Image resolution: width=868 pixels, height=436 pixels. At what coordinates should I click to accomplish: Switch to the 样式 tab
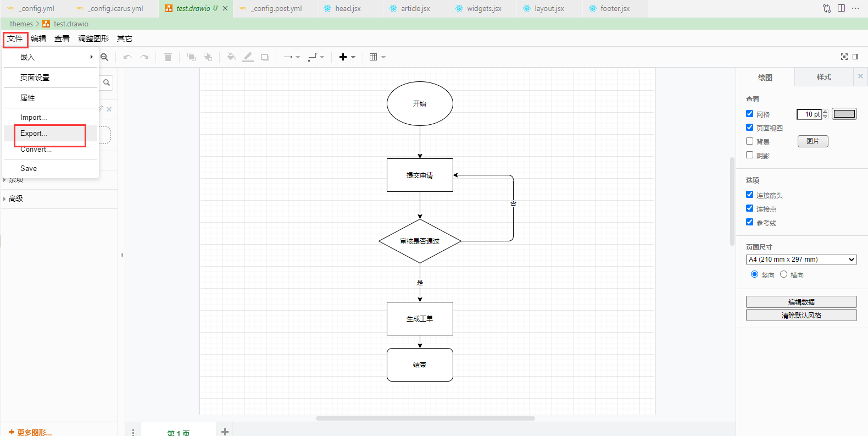coord(824,77)
